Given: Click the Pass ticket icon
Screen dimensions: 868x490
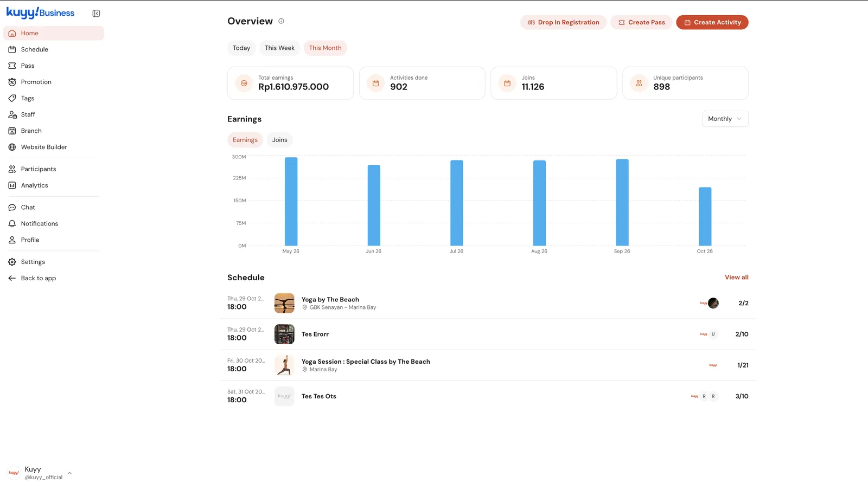Looking at the screenshot, I should 12,66.
